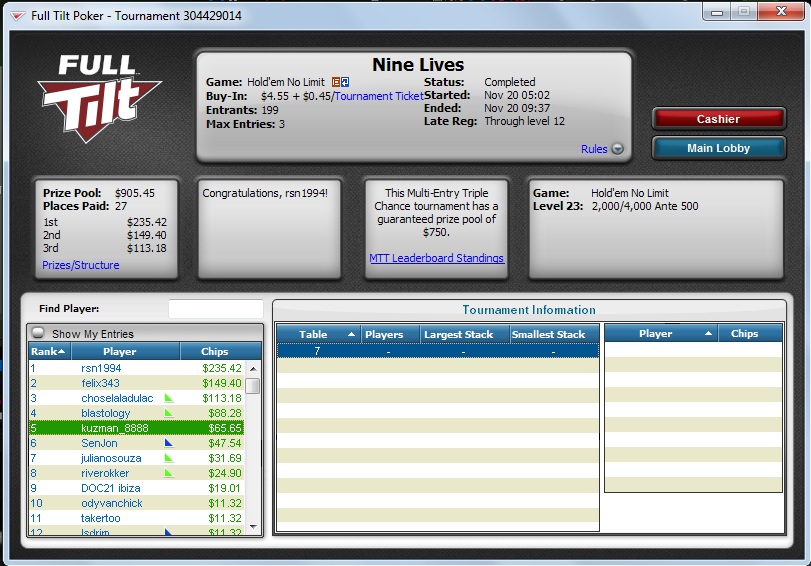Image resolution: width=811 pixels, height=566 pixels.
Task: Click the Full Tilt logo
Action: tap(100, 98)
